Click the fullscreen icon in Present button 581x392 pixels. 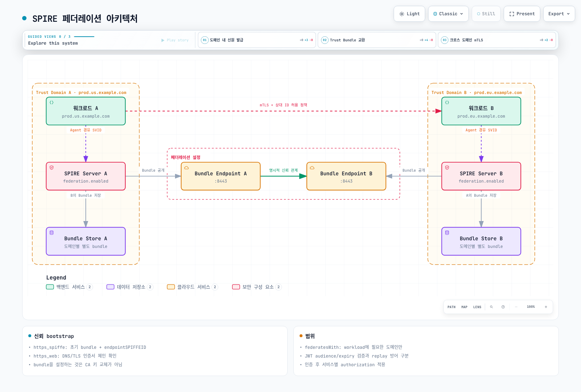point(512,14)
